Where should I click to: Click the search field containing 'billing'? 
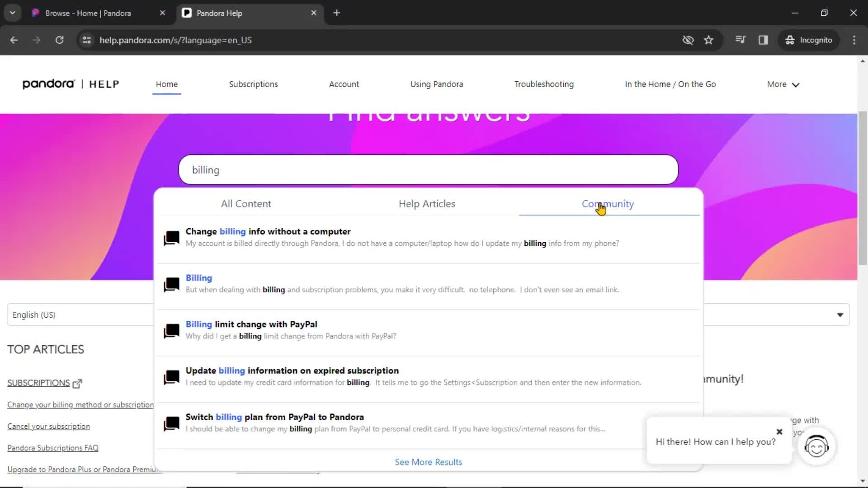[x=428, y=170]
